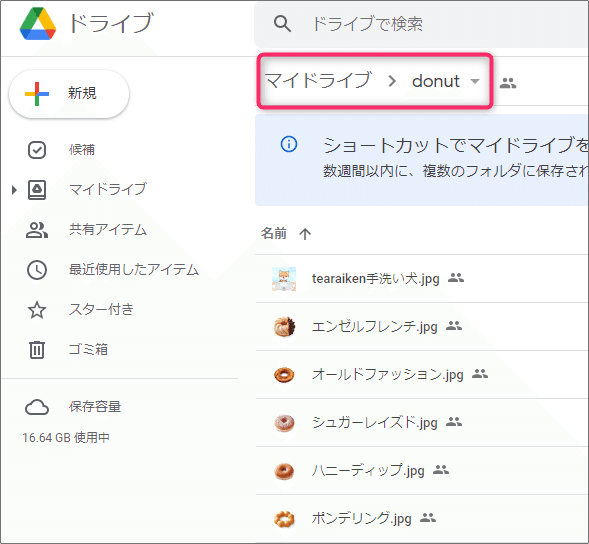This screenshot has width=589, height=544.
Task: Select the シュガーレイズド.jpg file
Action: point(422,423)
